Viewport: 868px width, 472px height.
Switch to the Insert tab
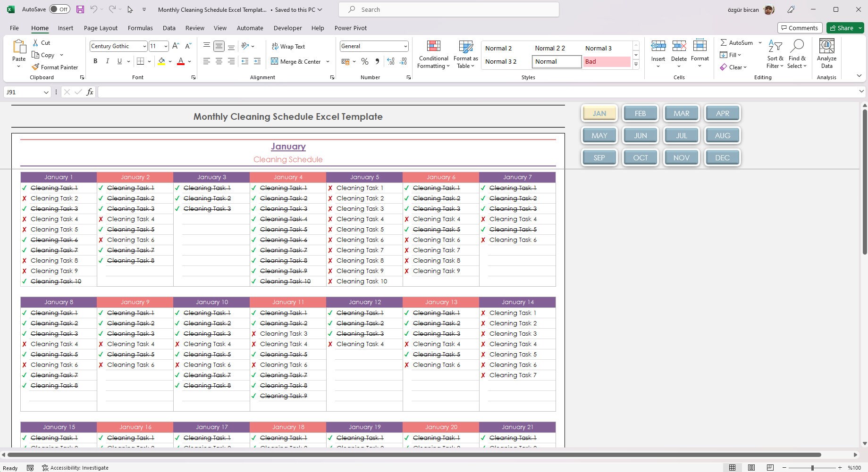tap(65, 28)
